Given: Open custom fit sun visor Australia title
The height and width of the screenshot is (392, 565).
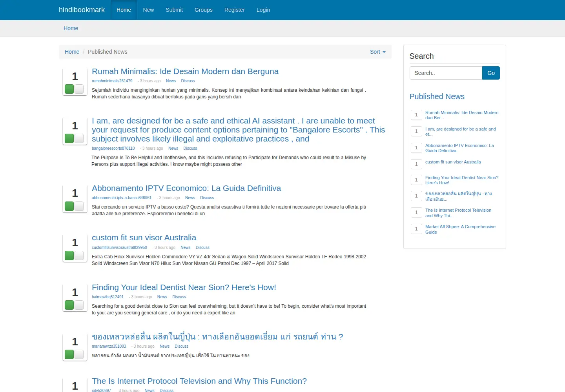Looking at the screenshot, I should (144, 238).
